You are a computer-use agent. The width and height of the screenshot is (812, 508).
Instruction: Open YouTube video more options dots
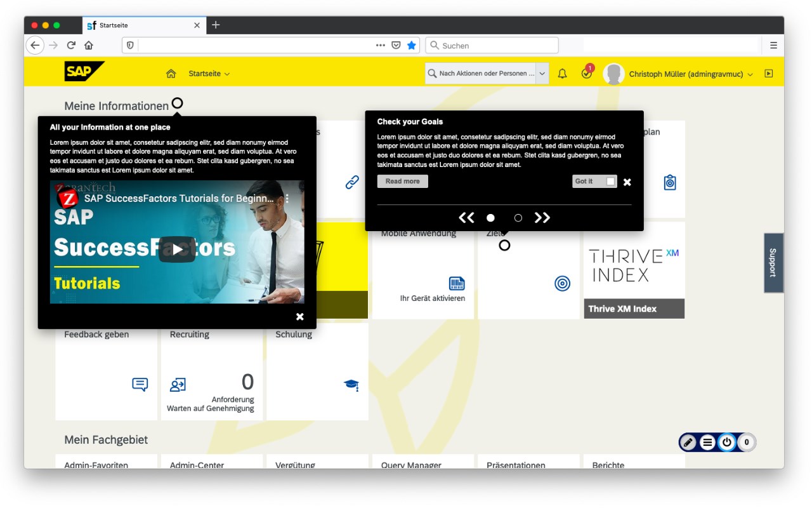tap(287, 198)
